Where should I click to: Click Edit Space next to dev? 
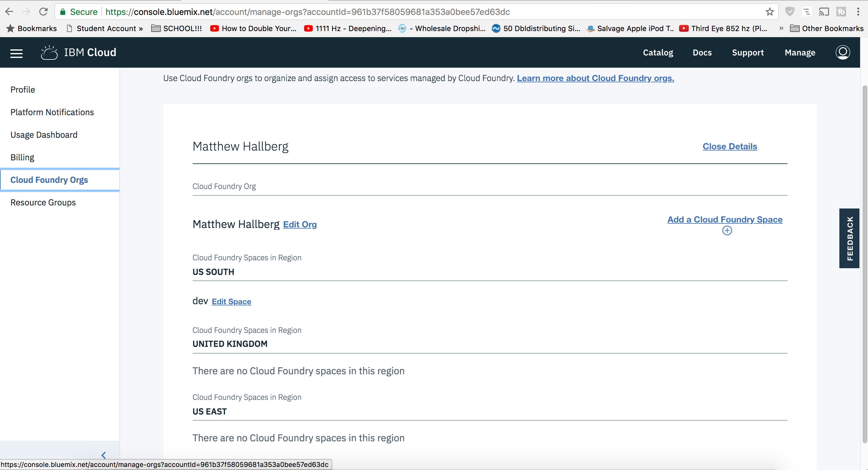point(231,301)
